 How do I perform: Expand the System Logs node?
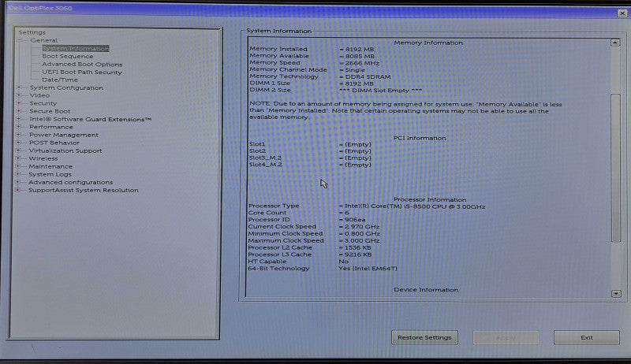pos(18,174)
